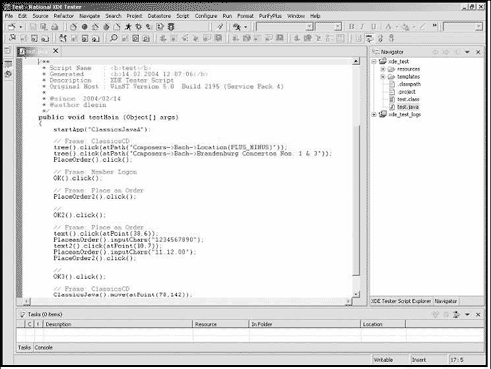Image resolution: width=491 pixels, height=369 pixels.
Task: Click the magnifying glass icon in second toolbar
Action: [x=114, y=38]
